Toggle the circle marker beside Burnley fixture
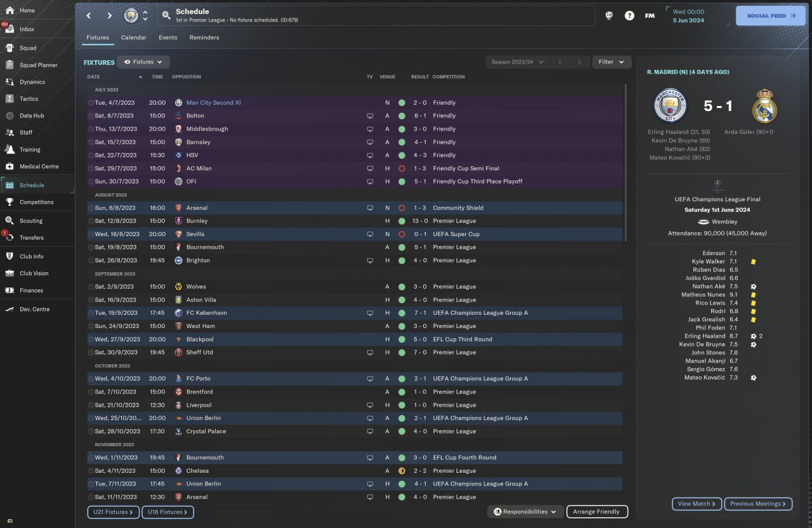 (x=91, y=221)
